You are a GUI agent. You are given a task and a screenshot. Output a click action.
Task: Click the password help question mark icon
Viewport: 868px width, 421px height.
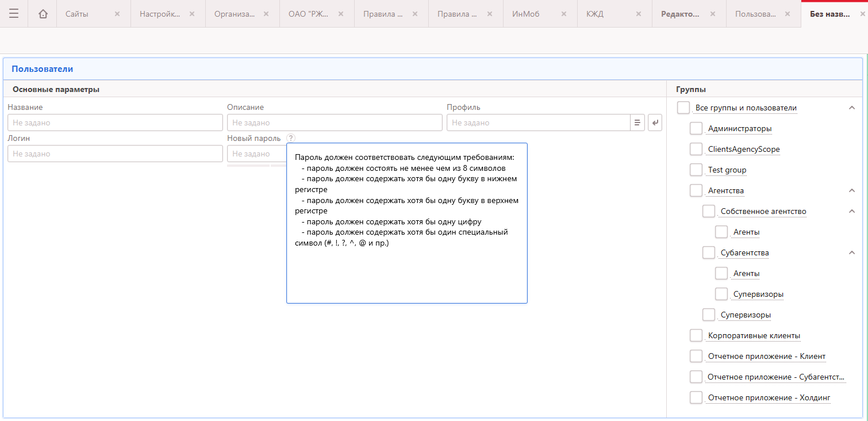pos(291,138)
